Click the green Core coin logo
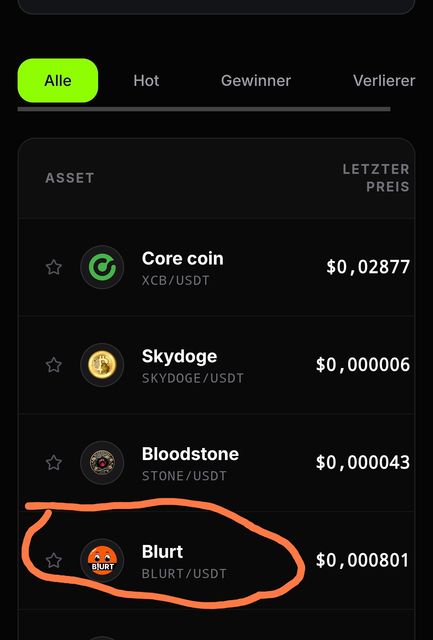 point(102,267)
